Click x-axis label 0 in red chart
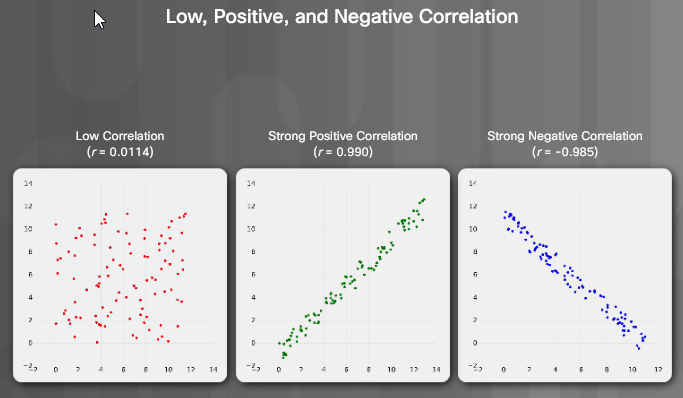The image size is (683, 398). pyautogui.click(x=56, y=369)
